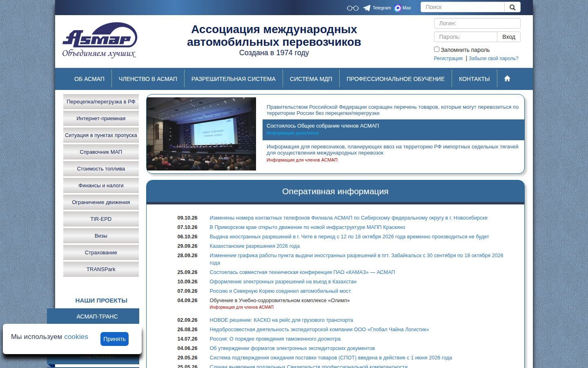Image resolution: width=588 pixels, height=368 pixels.
Task: Accept cookies with the Принять button
Action: coord(114,339)
